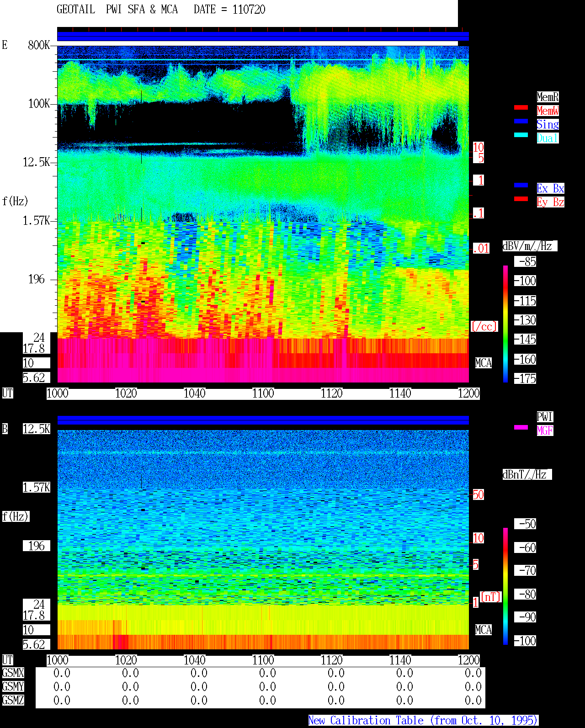Click the f(Hz) label of the E panel
Image resolution: width=585 pixels, height=728 pixels.
point(16,202)
